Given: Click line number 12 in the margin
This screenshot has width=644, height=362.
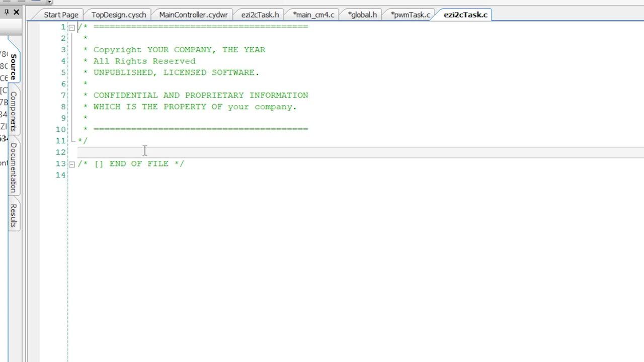Looking at the screenshot, I should pyautogui.click(x=60, y=152).
